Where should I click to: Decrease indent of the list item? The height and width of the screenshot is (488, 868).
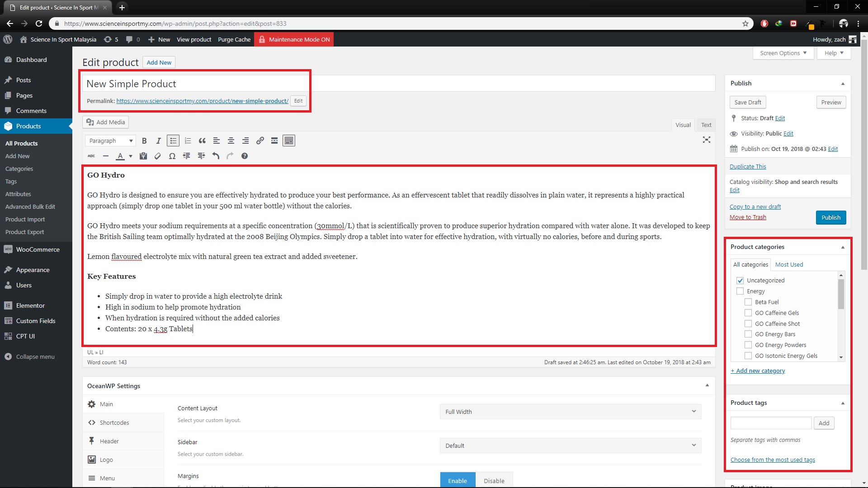(x=187, y=156)
